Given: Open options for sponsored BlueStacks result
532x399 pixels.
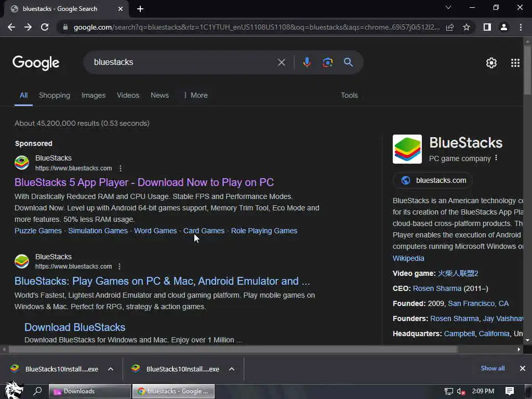Looking at the screenshot, I should click(x=121, y=168).
